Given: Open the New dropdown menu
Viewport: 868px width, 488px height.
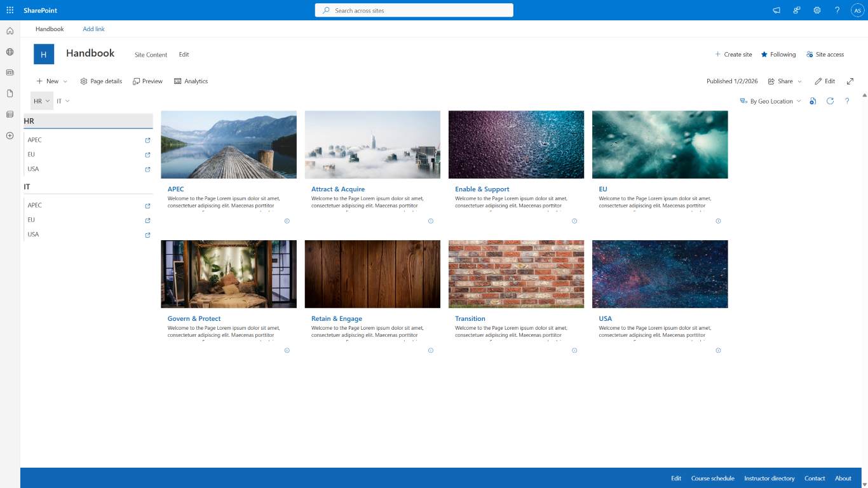Looking at the screenshot, I should point(52,81).
